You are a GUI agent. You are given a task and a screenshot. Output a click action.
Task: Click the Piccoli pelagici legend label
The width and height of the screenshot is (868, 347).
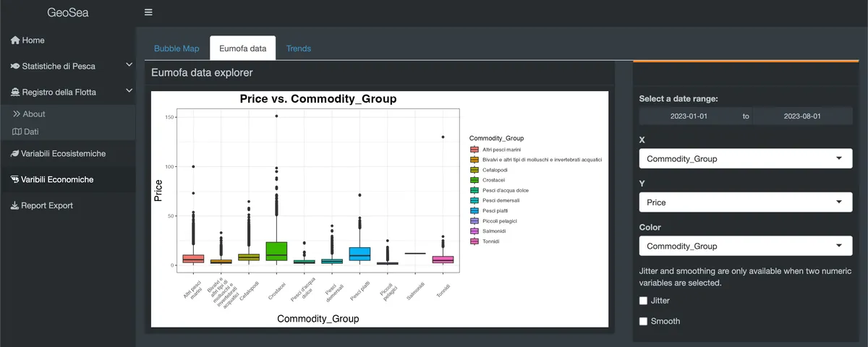pyautogui.click(x=500, y=221)
